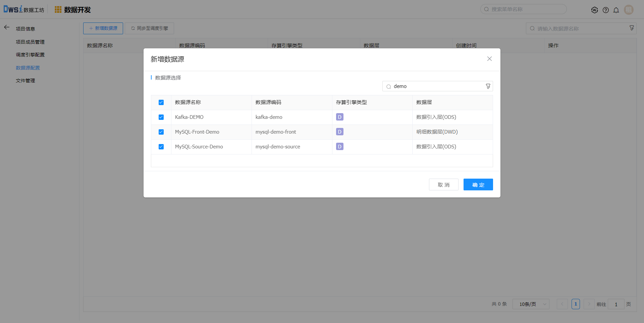Viewport: 644px width, 323px height.
Task: Select 调度引擎配置 menu item
Action: (x=30, y=55)
